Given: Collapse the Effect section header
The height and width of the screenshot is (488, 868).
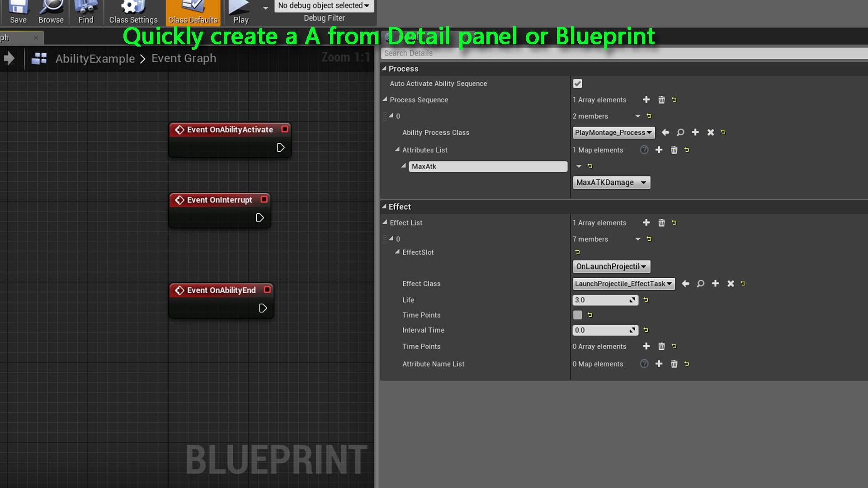Looking at the screenshot, I should pyautogui.click(x=385, y=206).
